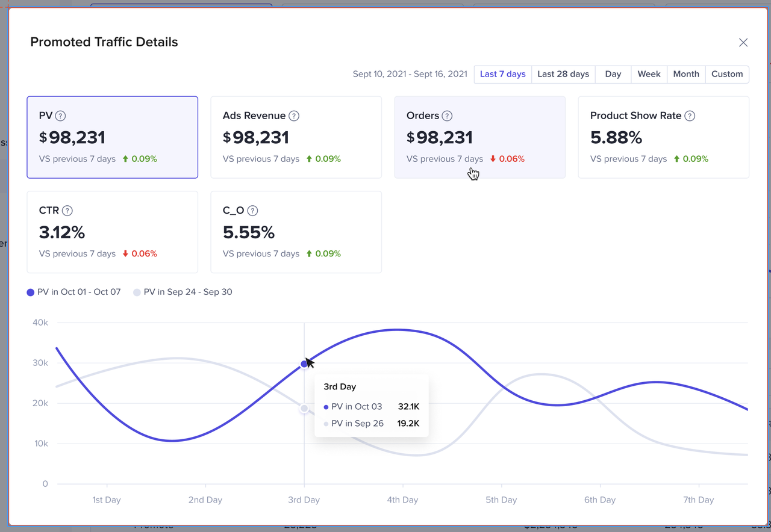771x532 pixels.
Task: Click the info icon next to CTR
Action: click(67, 211)
